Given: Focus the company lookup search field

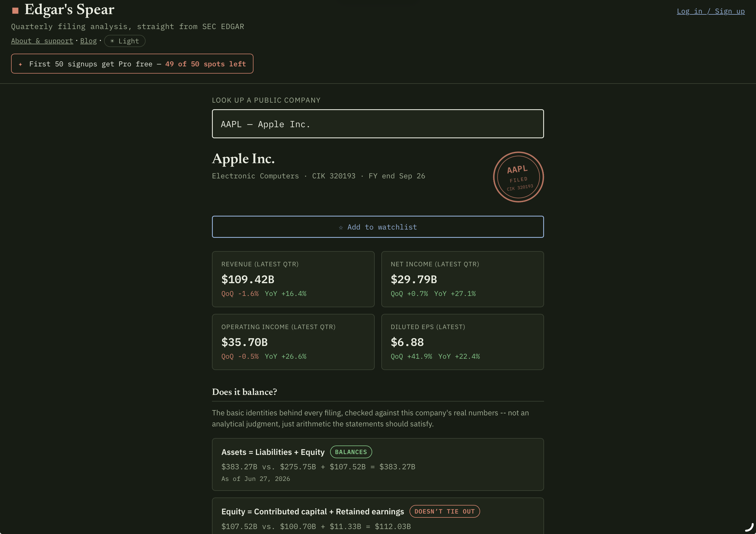Looking at the screenshot, I should [378, 124].
